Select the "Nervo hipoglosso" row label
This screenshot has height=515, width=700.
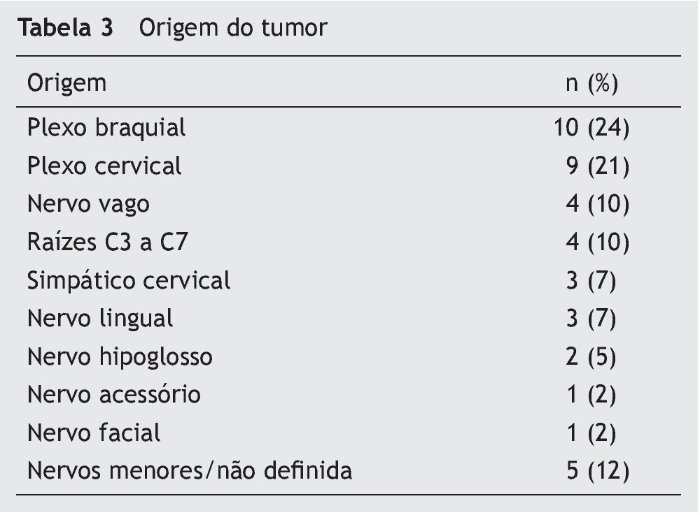(x=120, y=356)
